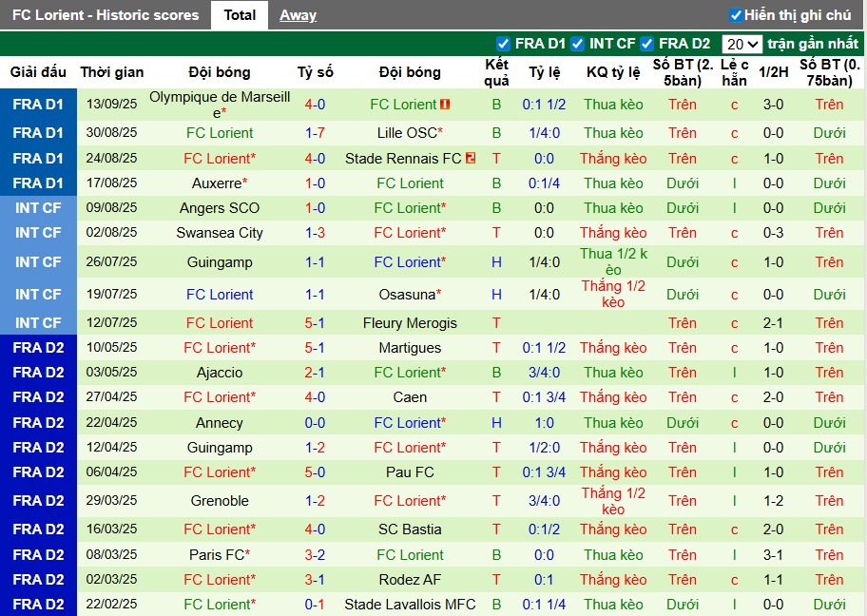Open the Swansea City link
The image size is (867, 616).
coord(219,232)
